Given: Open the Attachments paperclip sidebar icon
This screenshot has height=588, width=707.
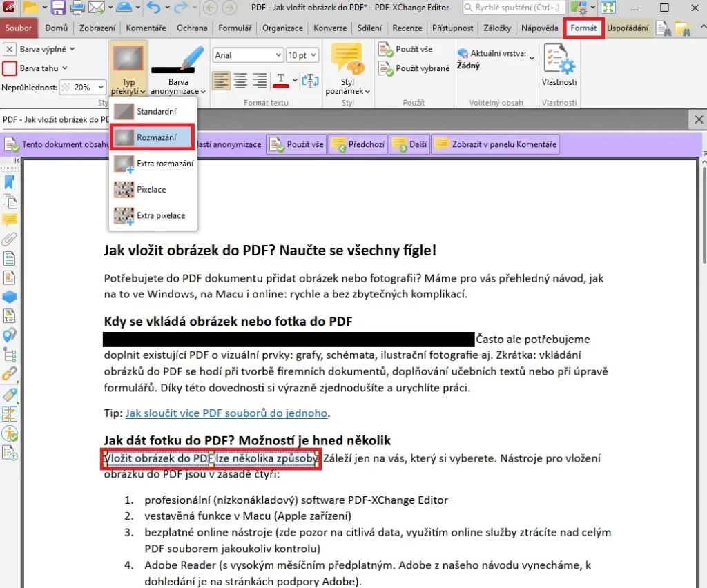Looking at the screenshot, I should [x=9, y=239].
